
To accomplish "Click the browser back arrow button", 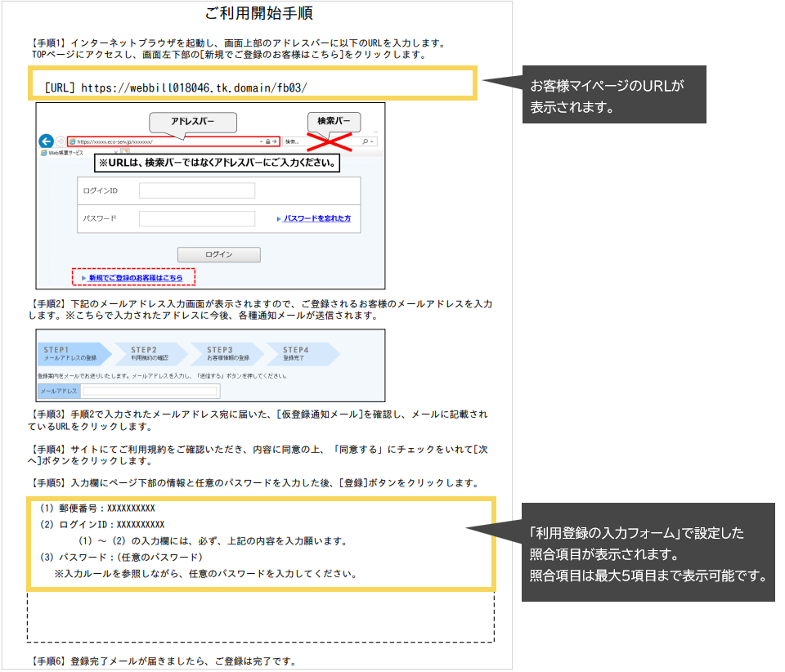I will click(x=45, y=141).
